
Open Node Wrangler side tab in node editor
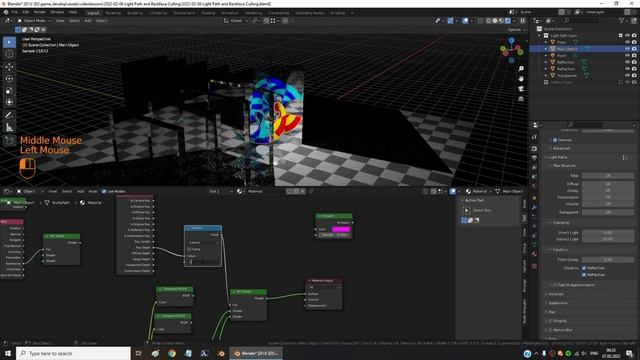(524, 311)
